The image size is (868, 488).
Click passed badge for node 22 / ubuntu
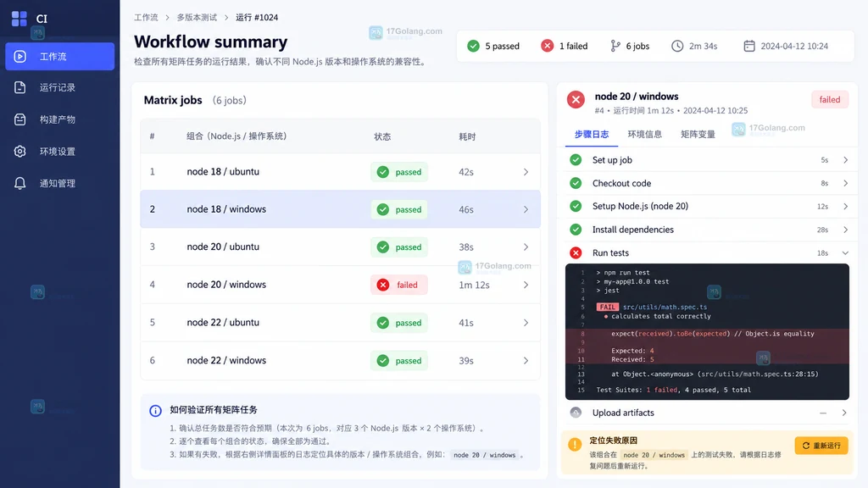[x=399, y=323]
